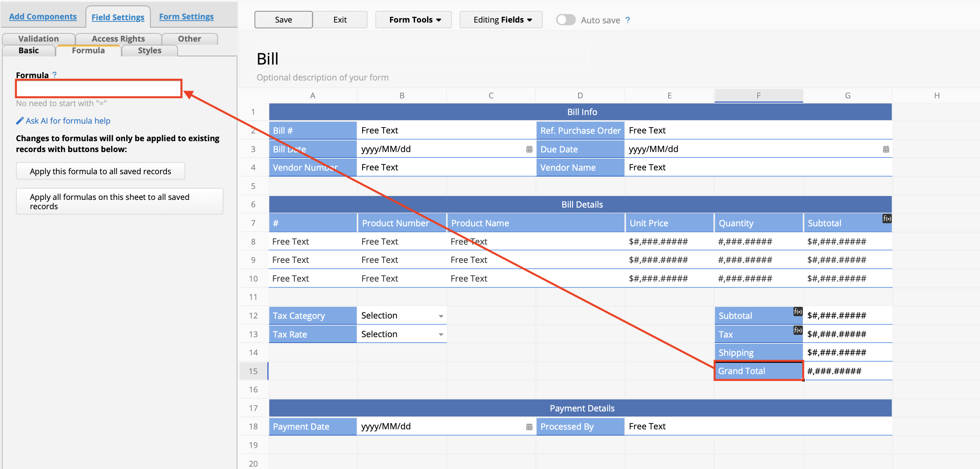Open the Due Date calendar icon
Screen dimensions: 980x469
point(886,149)
